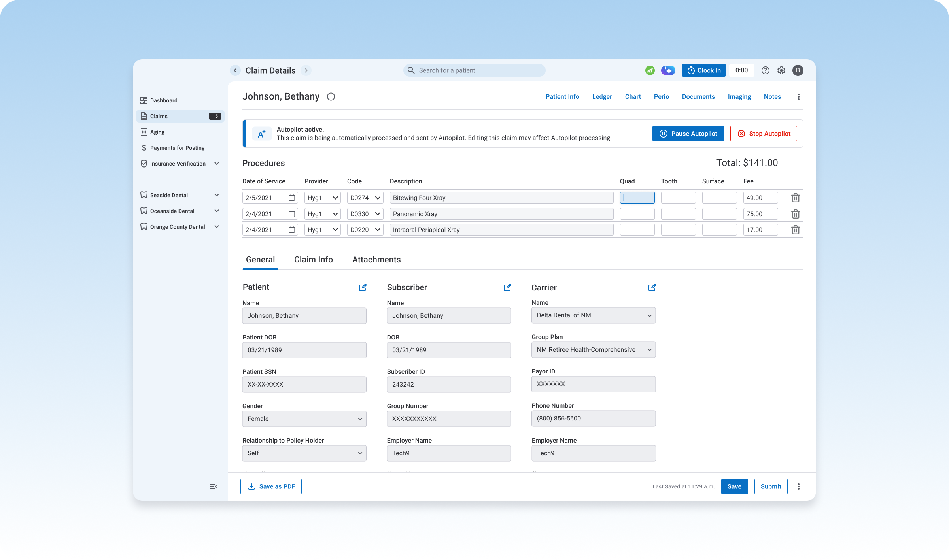The image size is (949, 560).
Task: Open Carrier Name dropdown Delta Dental
Action: click(x=594, y=315)
